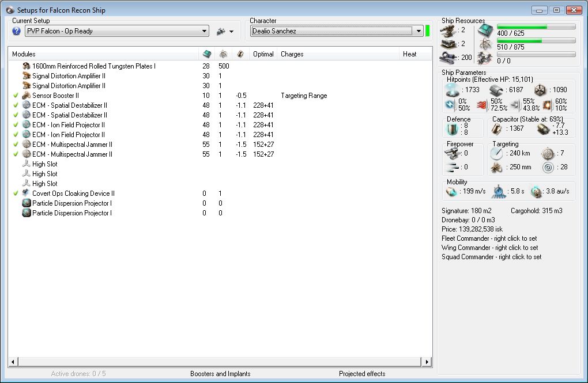Open the Current Setup dropdown list

[x=204, y=31]
